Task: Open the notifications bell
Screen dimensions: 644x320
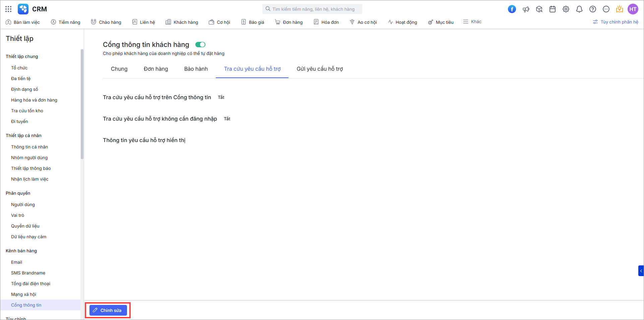Action: pos(579,9)
